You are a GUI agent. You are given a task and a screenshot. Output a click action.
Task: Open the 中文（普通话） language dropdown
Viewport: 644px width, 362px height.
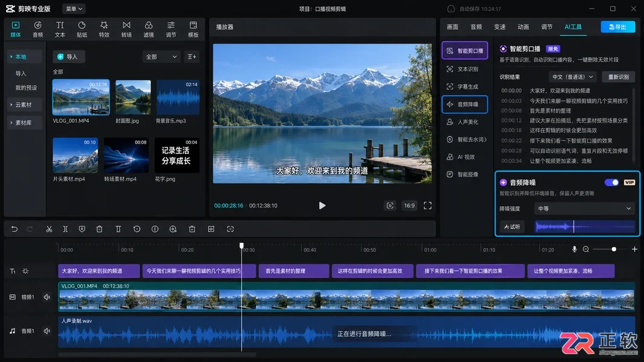(x=572, y=77)
